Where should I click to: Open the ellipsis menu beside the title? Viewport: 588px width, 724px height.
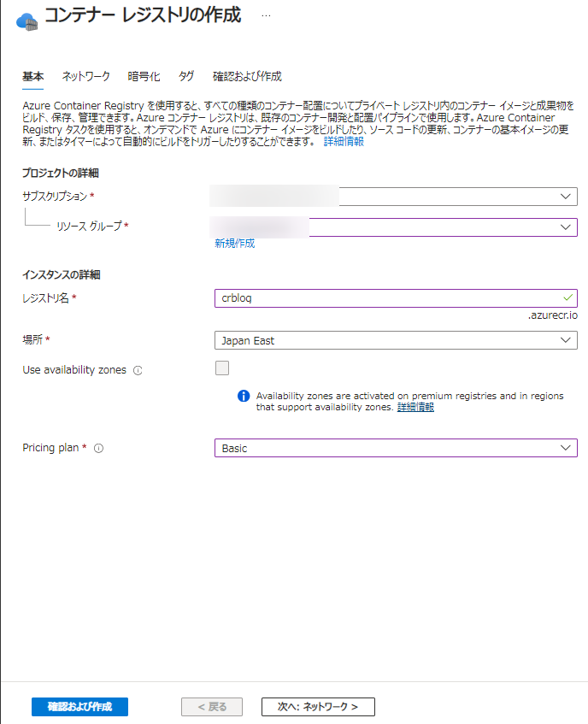point(266,15)
